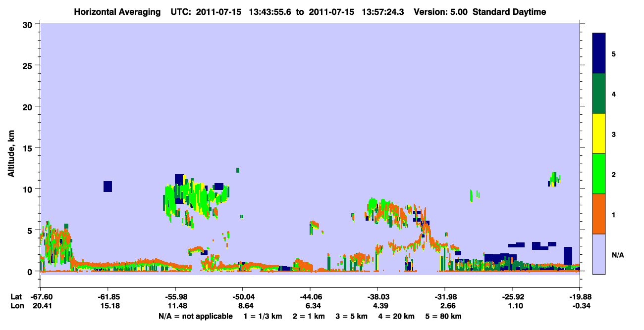Click the yellow color bar segment labeled 3
The width and height of the screenshot is (644, 330).
click(x=599, y=134)
